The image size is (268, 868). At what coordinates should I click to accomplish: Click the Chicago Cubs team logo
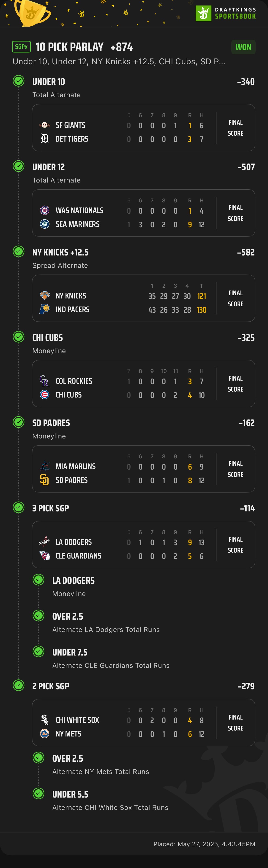[45, 395]
